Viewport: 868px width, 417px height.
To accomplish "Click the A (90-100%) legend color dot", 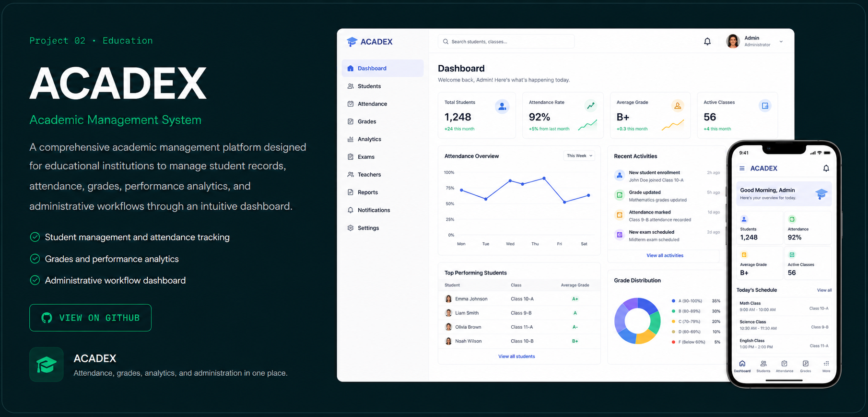I will click(x=674, y=301).
